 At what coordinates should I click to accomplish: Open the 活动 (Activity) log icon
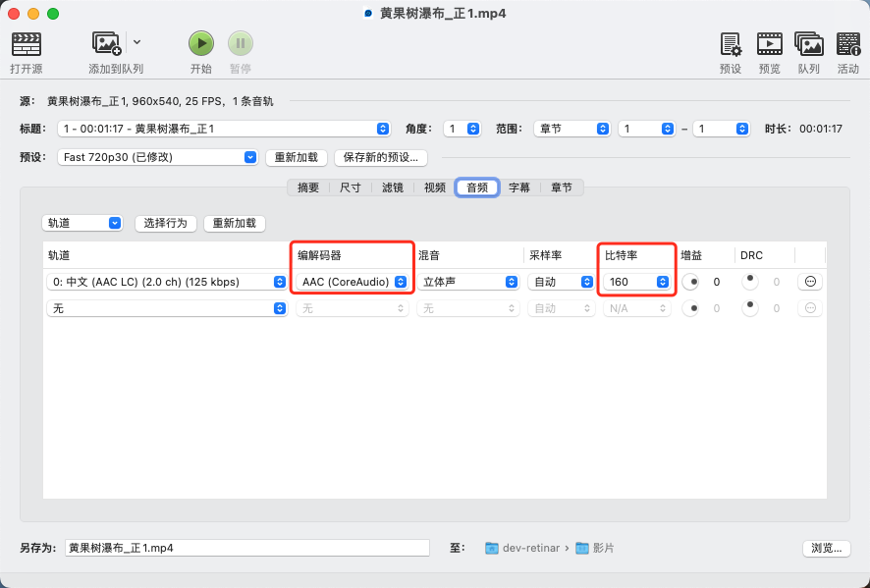(x=848, y=46)
